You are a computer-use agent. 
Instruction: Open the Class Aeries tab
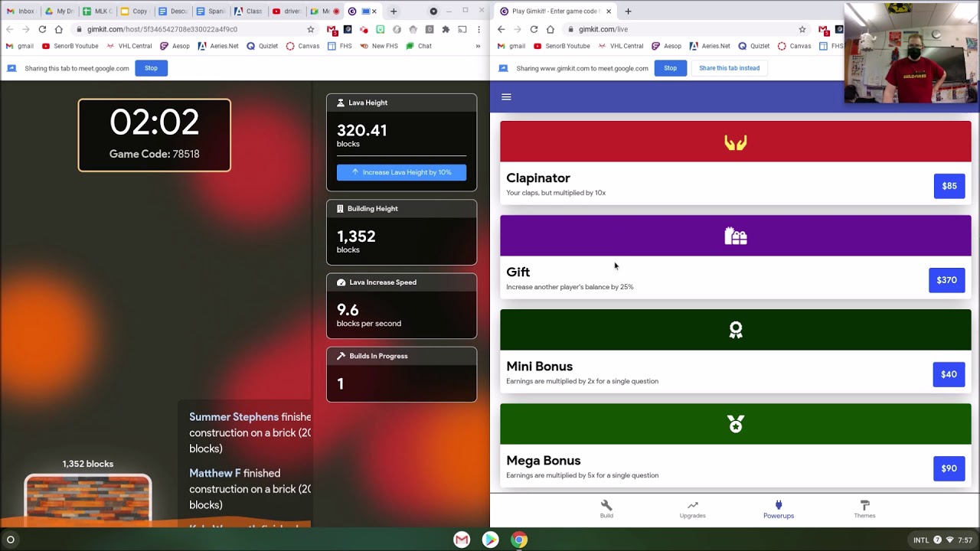coord(248,11)
